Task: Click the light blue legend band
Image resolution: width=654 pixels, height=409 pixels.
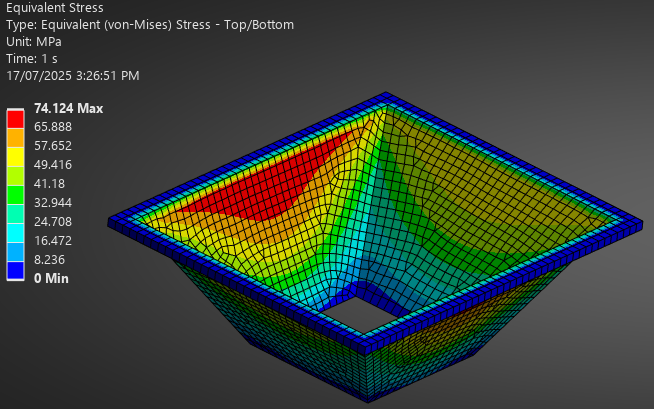Action: pyautogui.click(x=15, y=252)
